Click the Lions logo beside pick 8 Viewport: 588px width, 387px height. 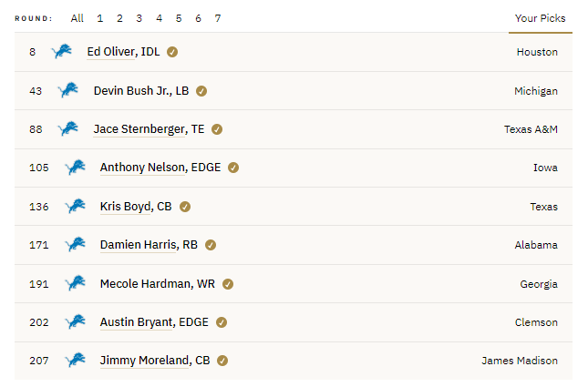pyautogui.click(x=61, y=51)
